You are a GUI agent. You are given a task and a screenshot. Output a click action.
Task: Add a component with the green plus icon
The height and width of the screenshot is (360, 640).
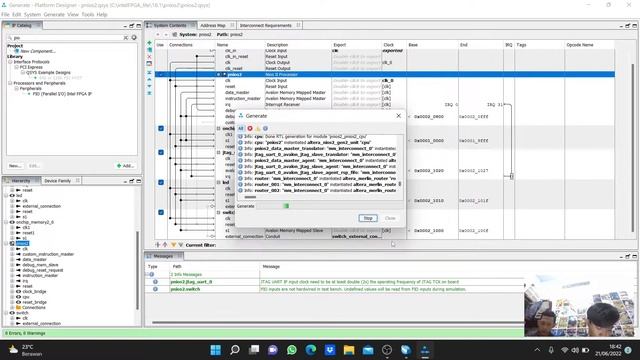click(x=149, y=42)
